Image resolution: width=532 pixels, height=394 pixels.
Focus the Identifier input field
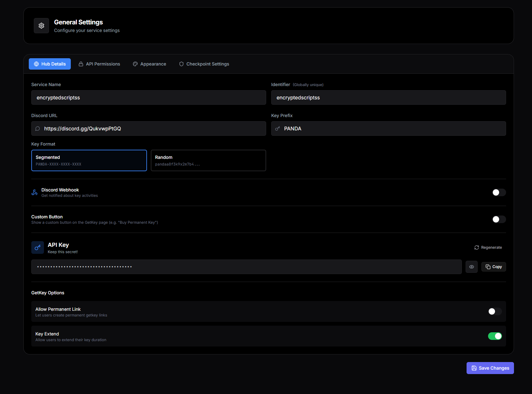[388, 97]
